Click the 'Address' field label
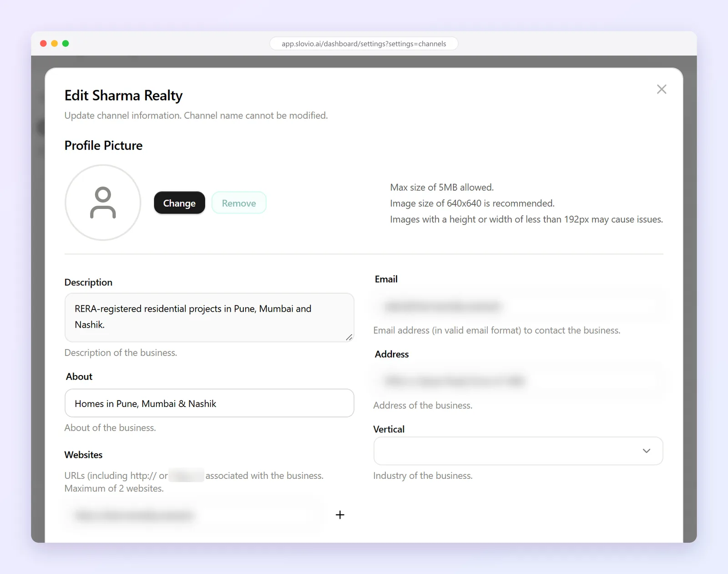 point(392,354)
